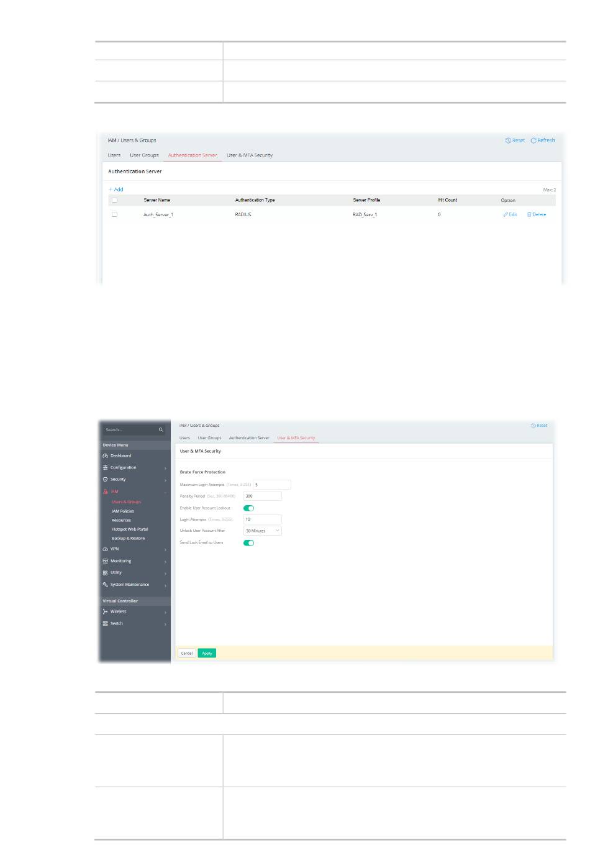This screenshot has width=590, height=868.
Task: Select the red User & MFA Security tab
Action: (296, 438)
